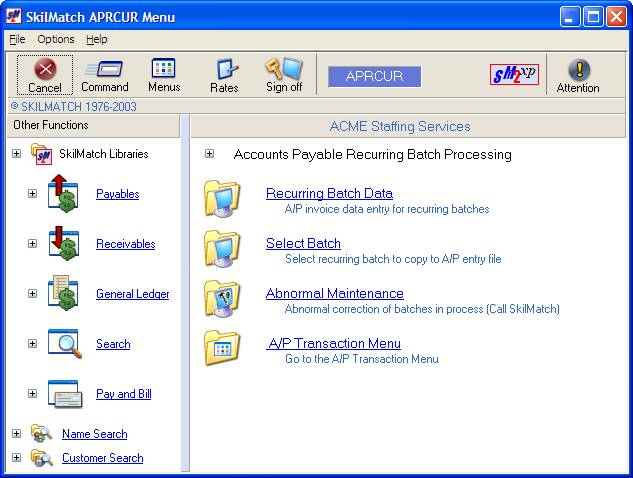Click the Name Search folder icon
This screenshot has height=478, width=633.
(x=41, y=433)
